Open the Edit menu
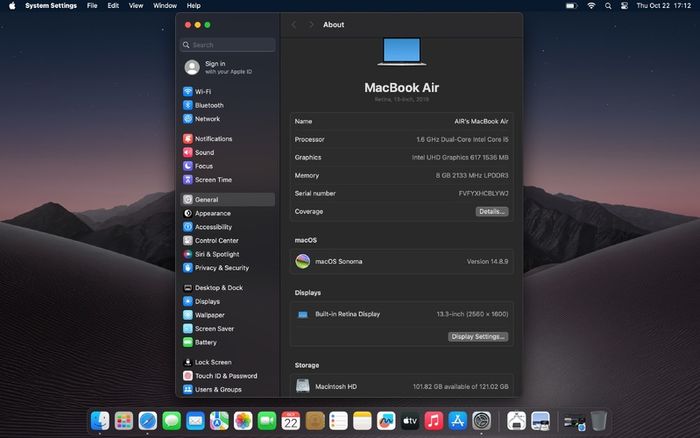Image resolution: width=700 pixels, height=438 pixels. [x=113, y=6]
